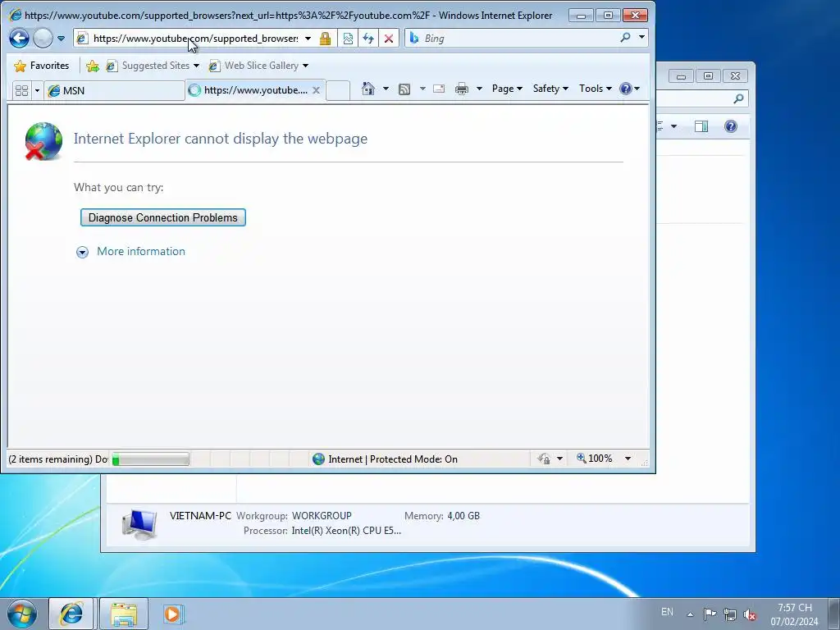Click Memory 4,00 GB value text
Image resolution: width=840 pixels, height=630 pixels.
click(463, 516)
